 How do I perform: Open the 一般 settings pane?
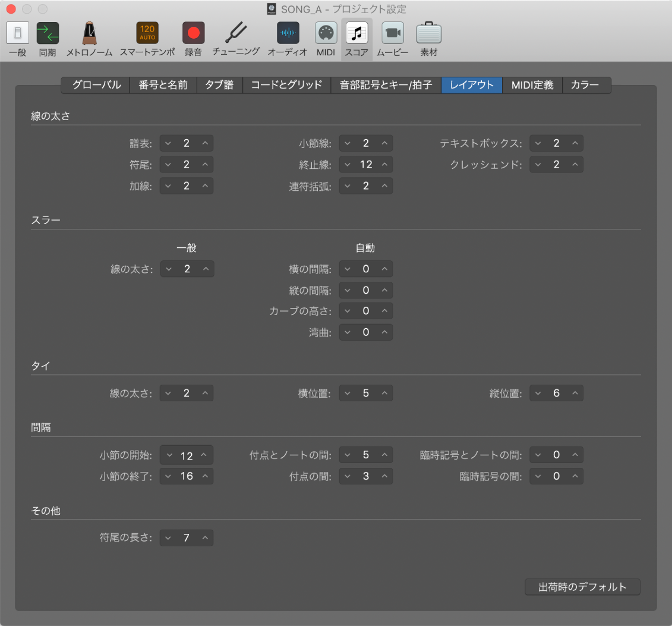pyautogui.click(x=18, y=39)
